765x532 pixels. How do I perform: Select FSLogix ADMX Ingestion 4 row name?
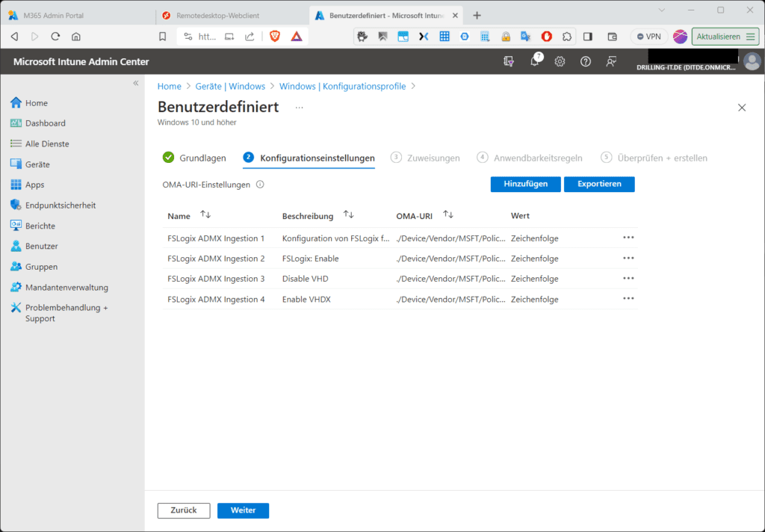tap(216, 299)
